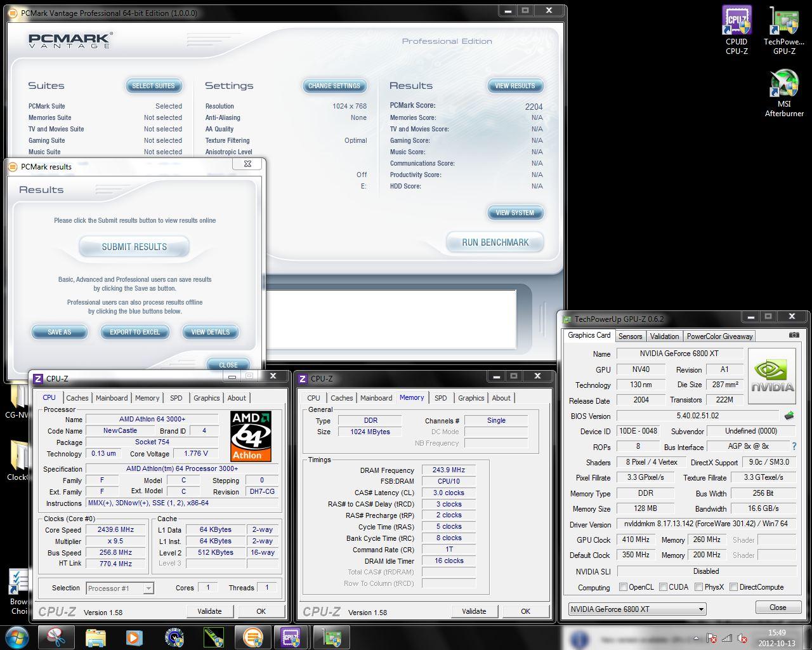The width and height of the screenshot is (812, 650).
Task: Open the ClockGen folder on the desktop
Action: (x=17, y=461)
